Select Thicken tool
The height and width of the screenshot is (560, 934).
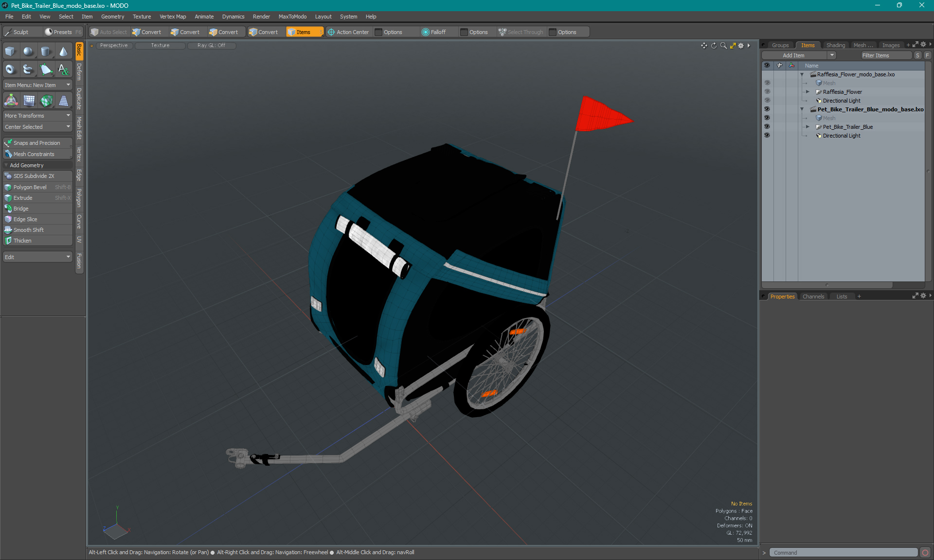click(37, 241)
